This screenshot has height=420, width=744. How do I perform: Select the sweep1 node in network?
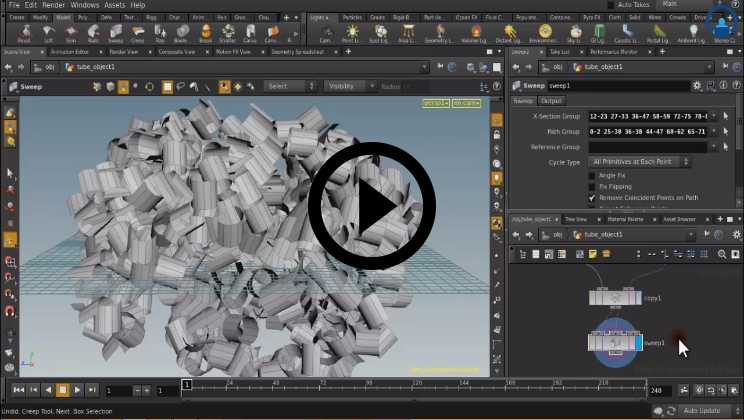click(615, 342)
